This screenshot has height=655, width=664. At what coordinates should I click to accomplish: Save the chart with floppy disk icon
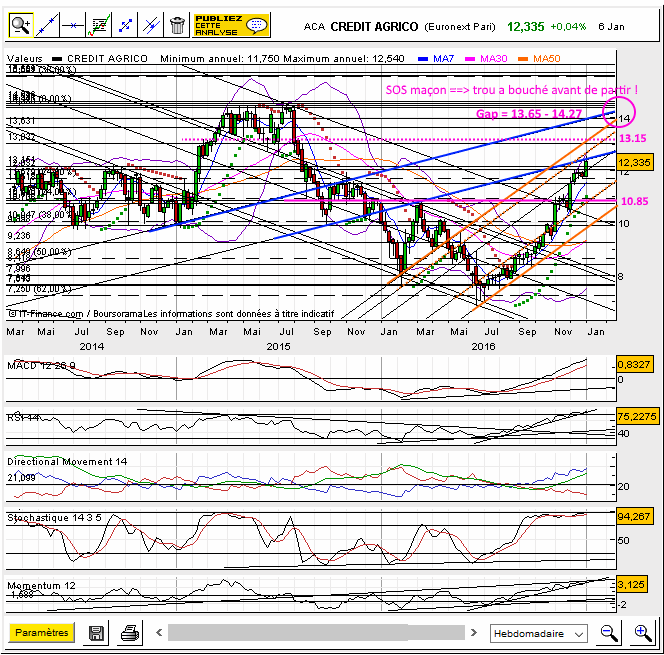tap(96, 633)
